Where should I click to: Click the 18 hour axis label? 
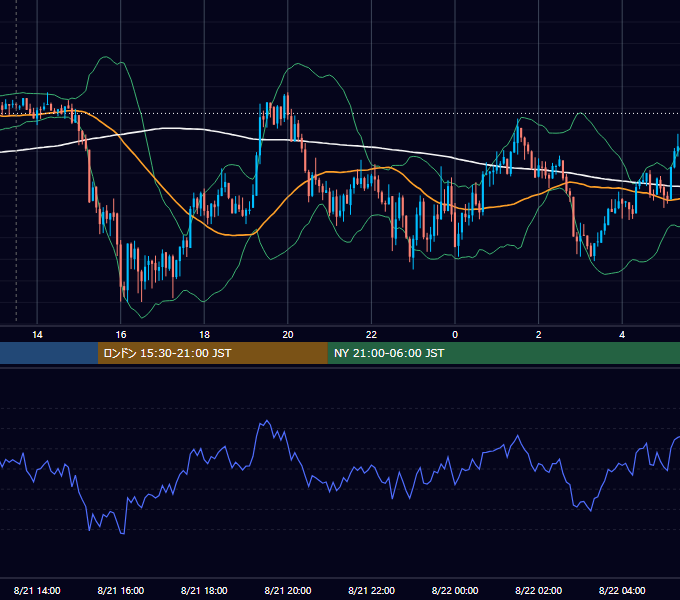click(204, 335)
